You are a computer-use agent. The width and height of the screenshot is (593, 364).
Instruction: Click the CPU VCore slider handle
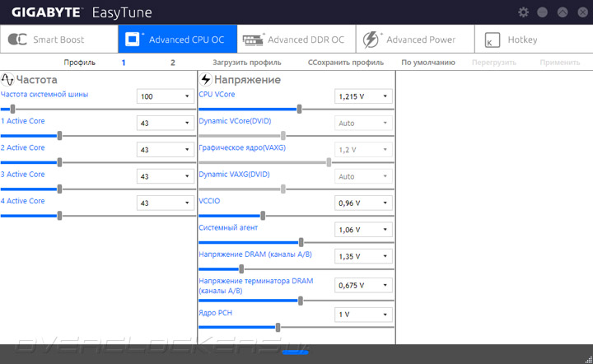tap(299, 110)
